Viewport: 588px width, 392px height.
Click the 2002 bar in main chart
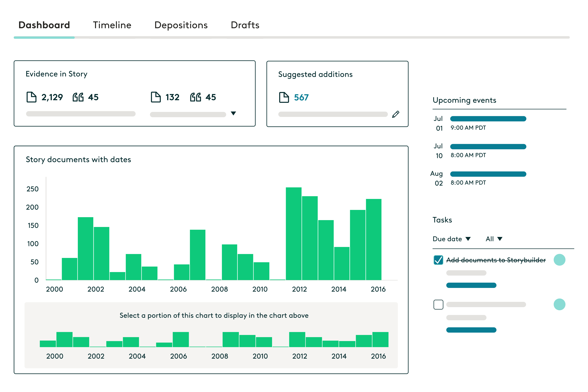tap(101, 253)
